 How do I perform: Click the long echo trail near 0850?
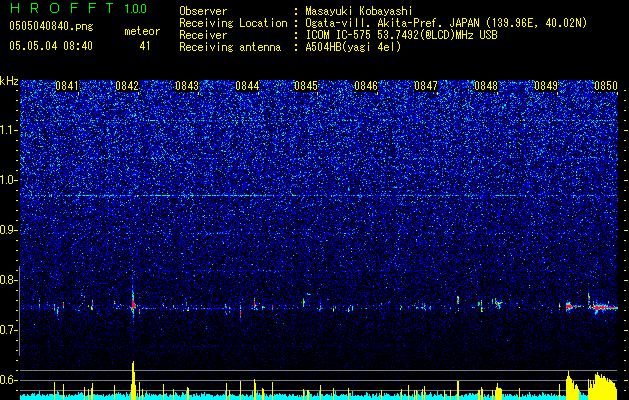pyautogui.click(x=603, y=307)
